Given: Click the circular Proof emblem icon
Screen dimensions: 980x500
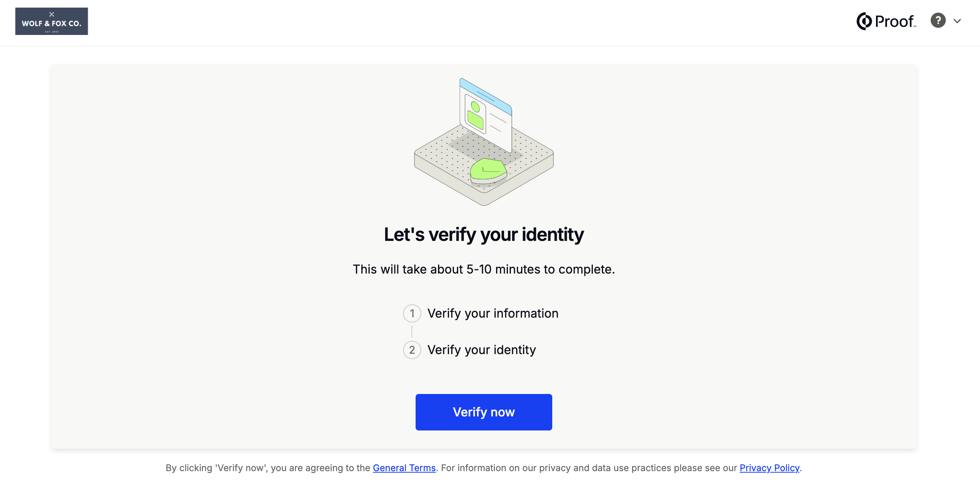Looking at the screenshot, I should tap(864, 21).
